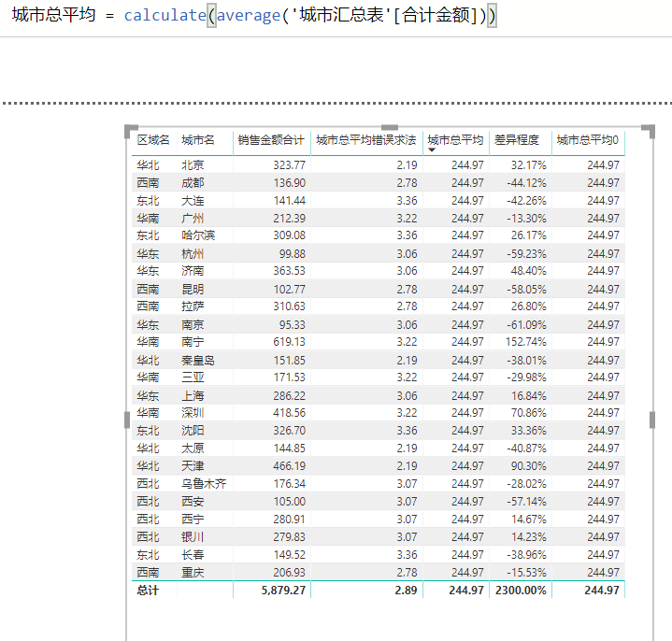Select the 西宁 city cell
This screenshot has height=641, width=672.
tap(193, 520)
